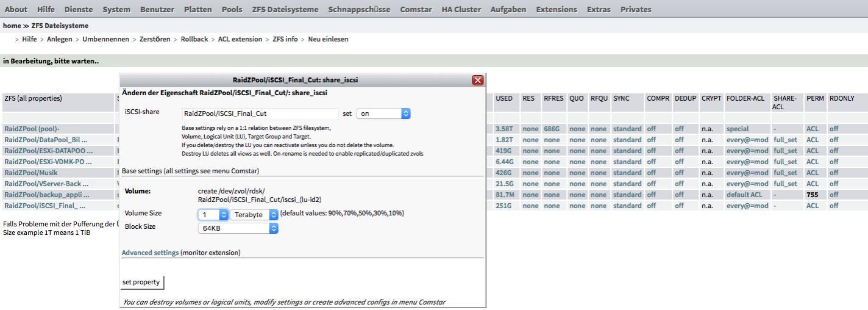Click the COMPR column header
Viewport: 868px width, 310px height.
pyautogui.click(x=658, y=98)
